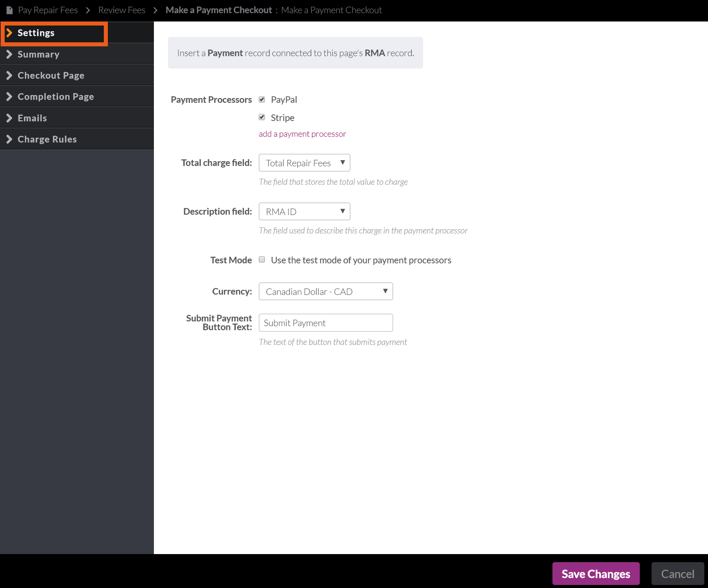Click the Completion Page chevron icon
Screen dimensions: 708x588
[x=9, y=96]
